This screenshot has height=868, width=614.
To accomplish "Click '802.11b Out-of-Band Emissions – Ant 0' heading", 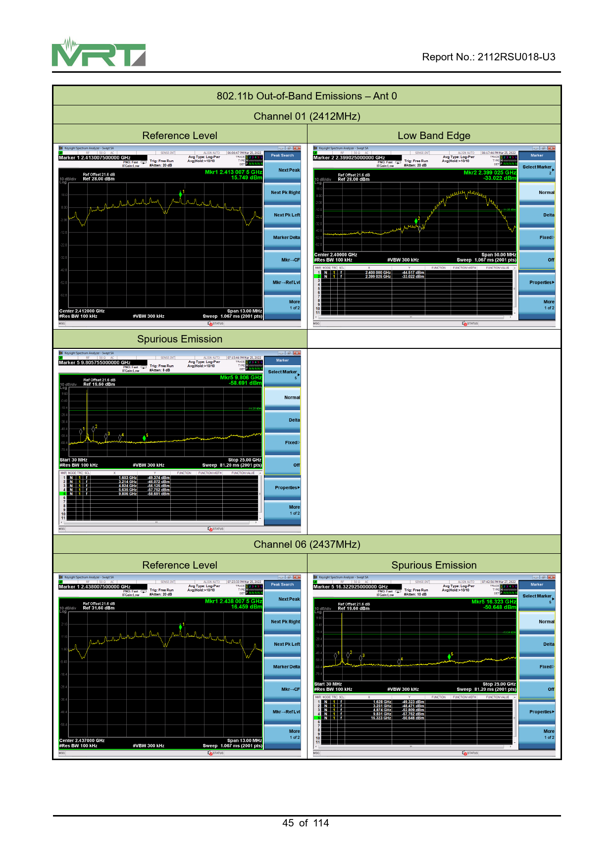I will point(307,96).
